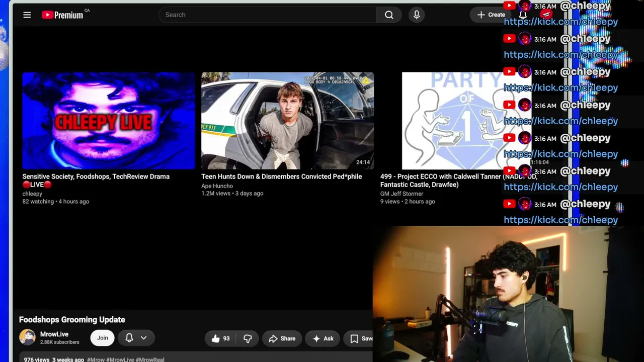The width and height of the screenshot is (644, 362).
Task: Submit search with the magnifier button
Action: (389, 15)
